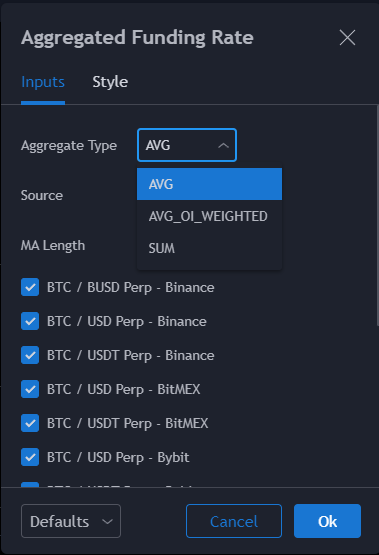The image size is (379, 555).
Task: Disable BTC / USD Perp - Bybit
Action: (30, 457)
